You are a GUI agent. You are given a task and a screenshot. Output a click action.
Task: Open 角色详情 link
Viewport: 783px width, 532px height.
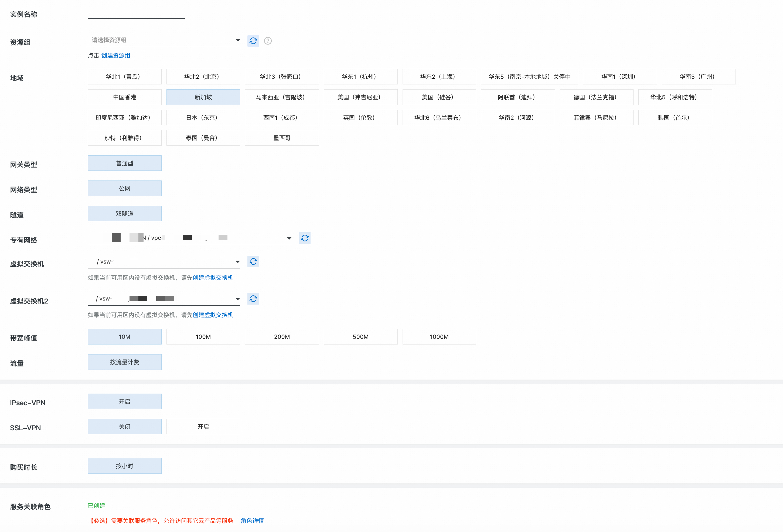click(x=252, y=521)
